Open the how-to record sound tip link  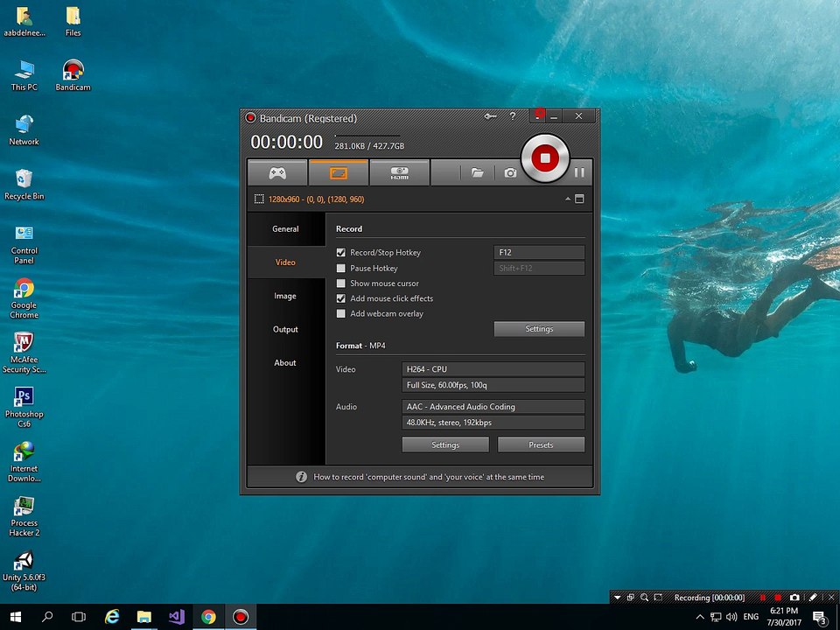pyautogui.click(x=429, y=477)
